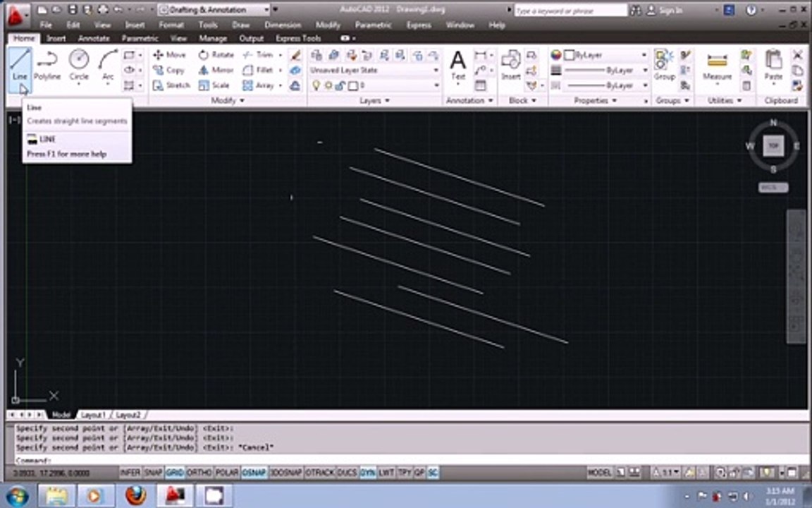Click the MODEL space button
The image size is (812, 508).
click(x=599, y=472)
